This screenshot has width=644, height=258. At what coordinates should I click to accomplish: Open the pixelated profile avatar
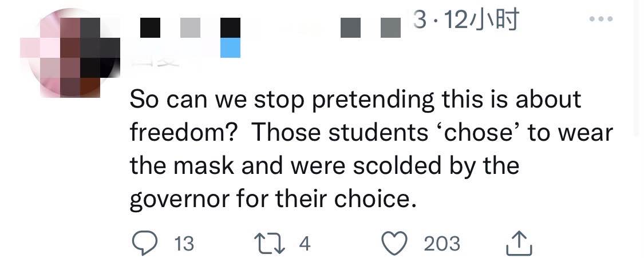click(70, 53)
